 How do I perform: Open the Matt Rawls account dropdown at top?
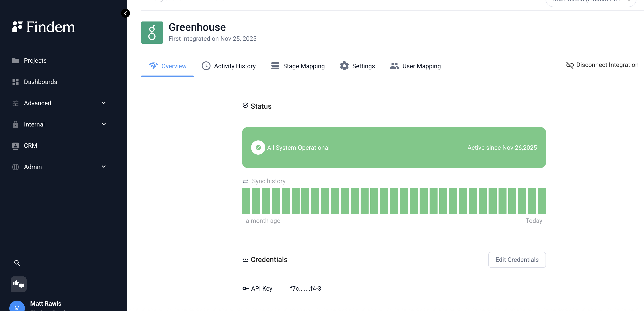[x=591, y=2]
